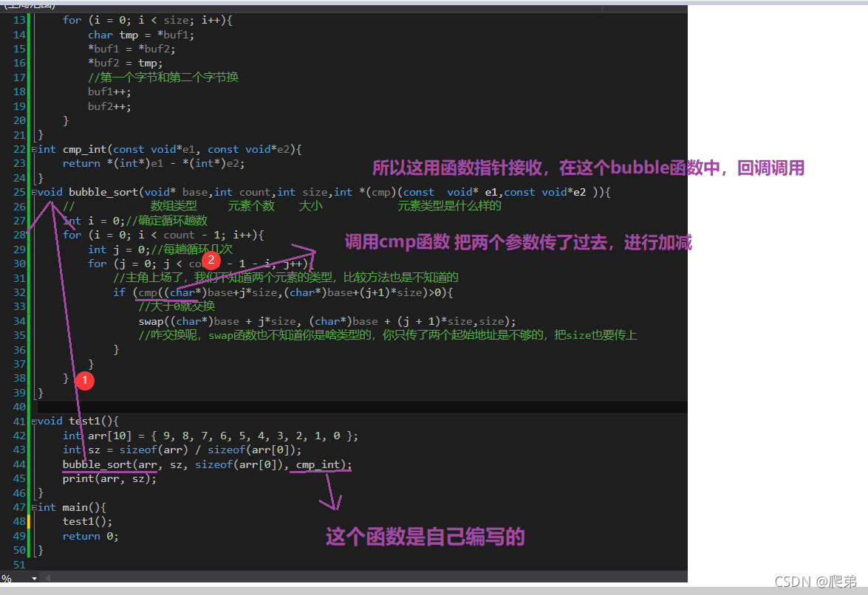868x595 pixels.
Task: Collapse the cmp_int function at line 22
Action: (x=34, y=149)
